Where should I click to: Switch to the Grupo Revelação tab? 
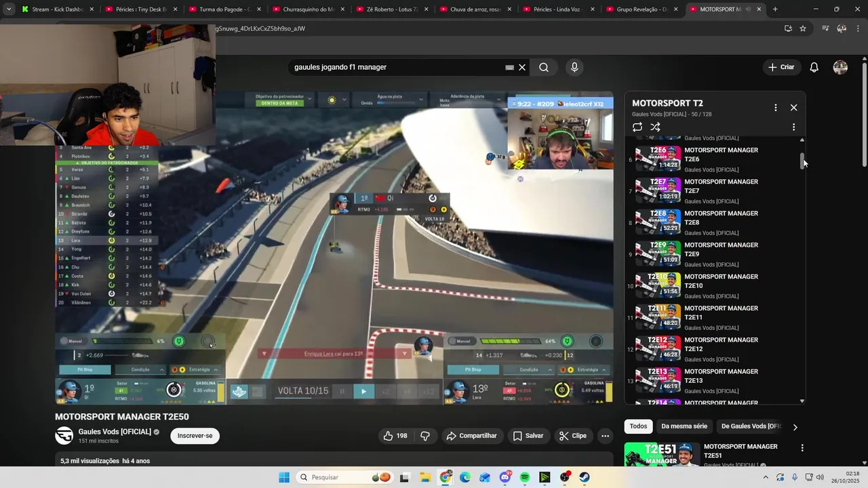[x=642, y=9]
